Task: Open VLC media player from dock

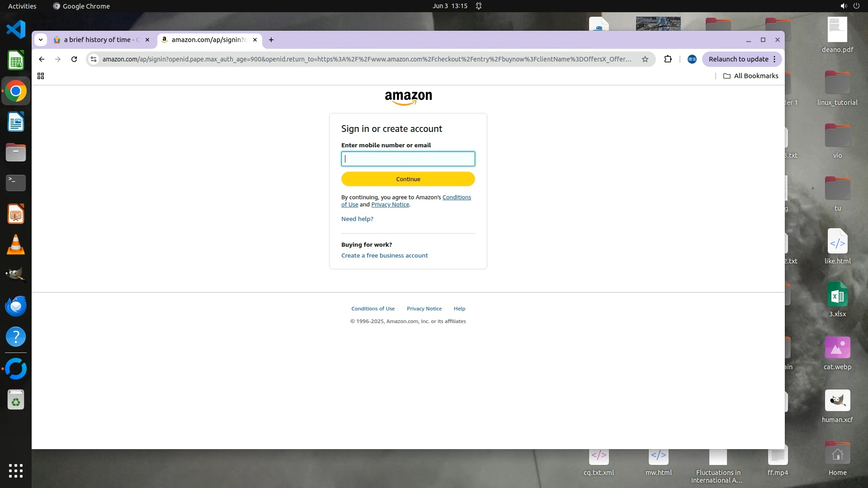Action: click(x=16, y=245)
